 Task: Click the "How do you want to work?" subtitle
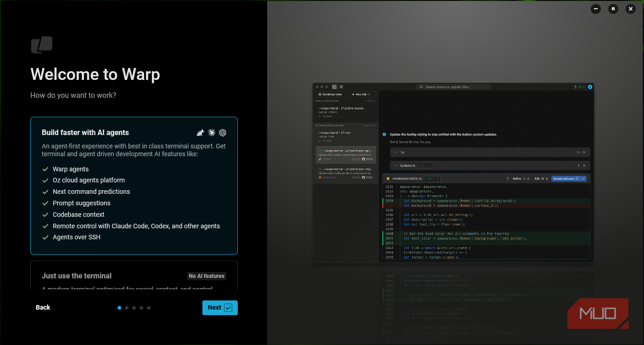click(x=73, y=96)
